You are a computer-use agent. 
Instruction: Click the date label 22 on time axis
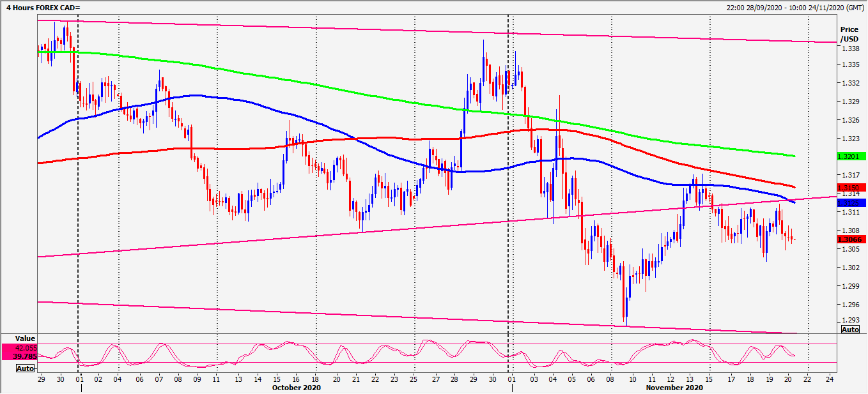click(x=809, y=379)
